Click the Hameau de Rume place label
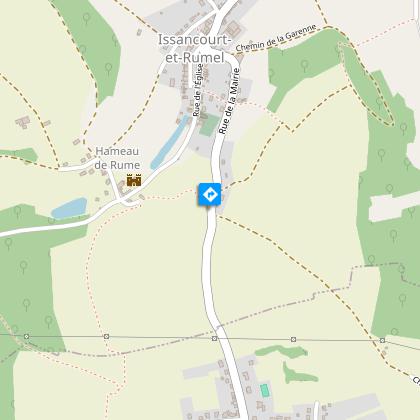Viewport: 420px width, 420px height. tap(117, 158)
